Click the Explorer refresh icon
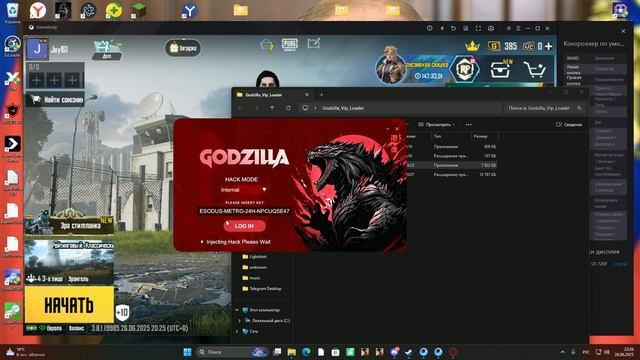 (x=288, y=108)
